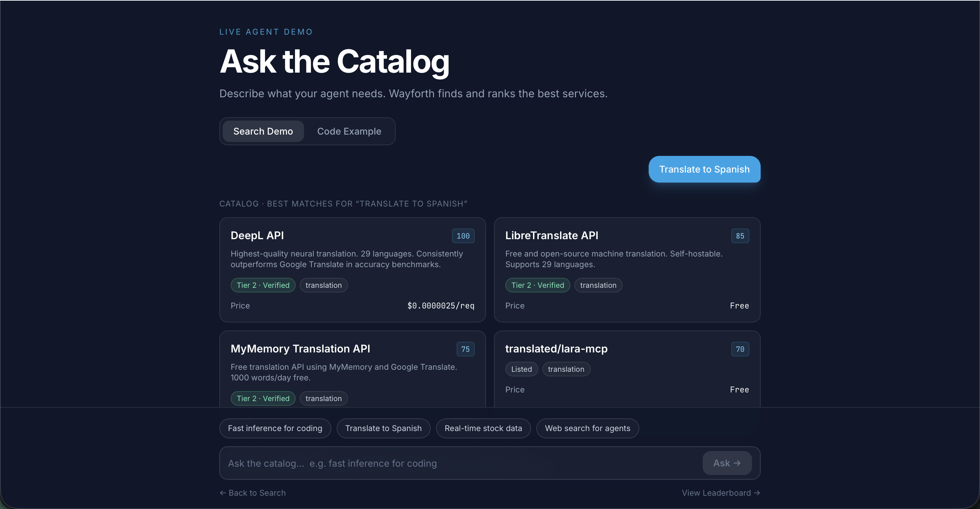Select the Web search for agents chip

coord(587,428)
